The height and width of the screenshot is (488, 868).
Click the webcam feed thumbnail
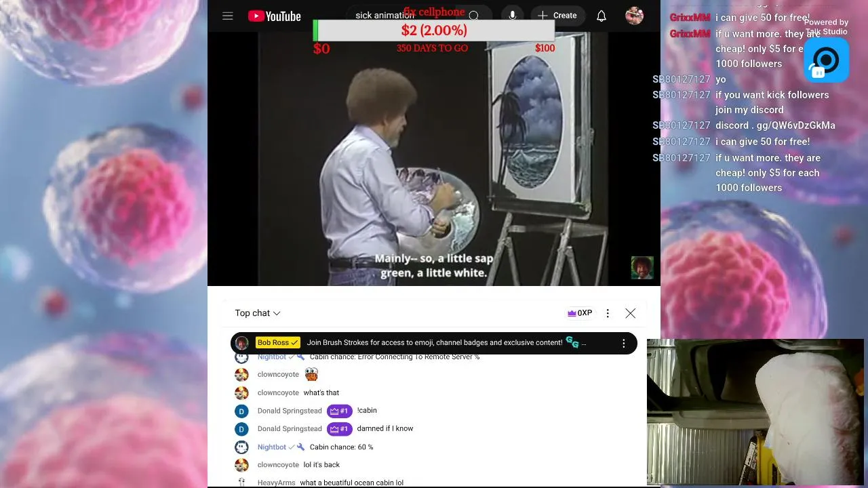click(755, 412)
